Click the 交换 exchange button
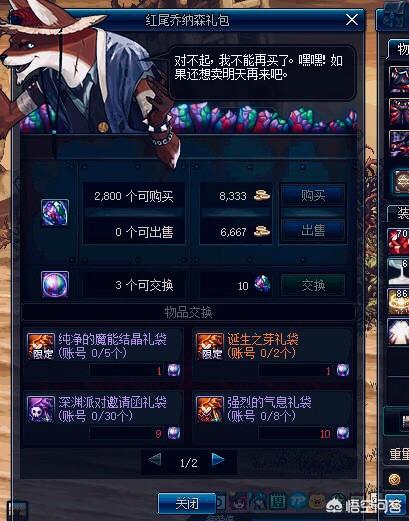Viewport: 409px width, 521px height. pos(313,285)
